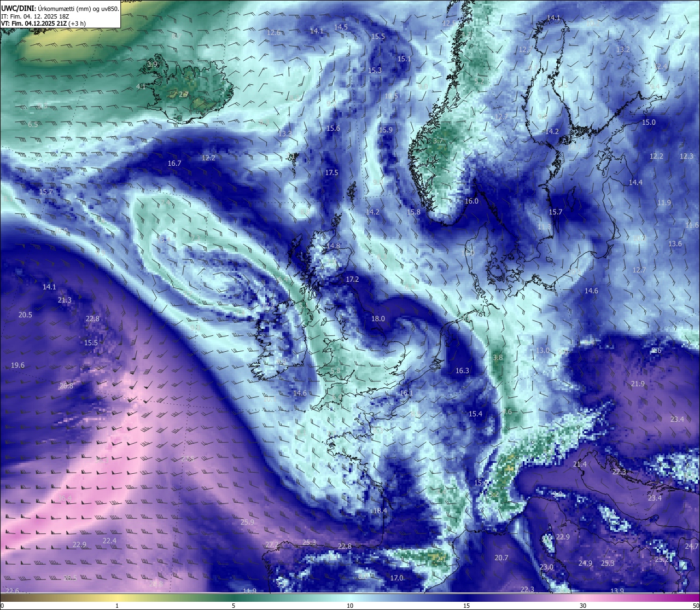The width and height of the screenshot is (700, 610).
Task: Click the 17.2 North Sea value
Action: (352, 280)
